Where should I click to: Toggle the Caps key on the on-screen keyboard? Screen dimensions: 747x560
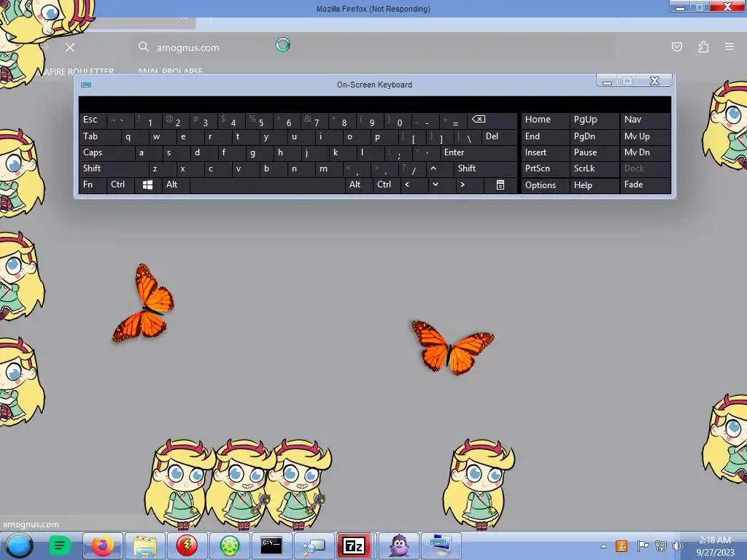[106, 153]
